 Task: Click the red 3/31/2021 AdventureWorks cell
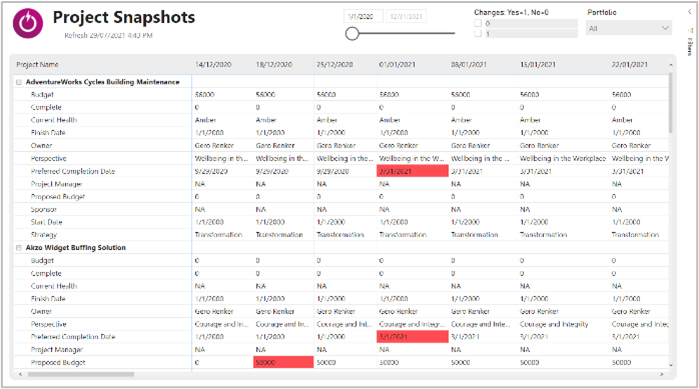click(x=412, y=171)
